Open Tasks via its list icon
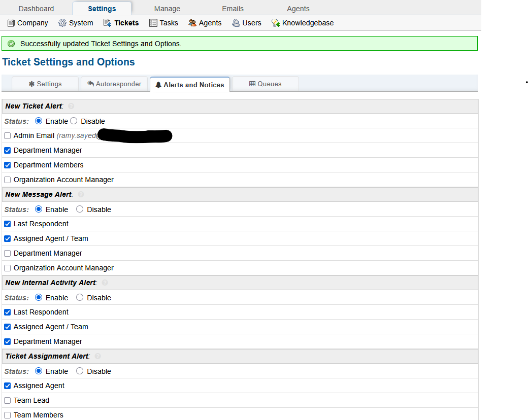The width and height of the screenshot is (528, 420). pos(153,23)
